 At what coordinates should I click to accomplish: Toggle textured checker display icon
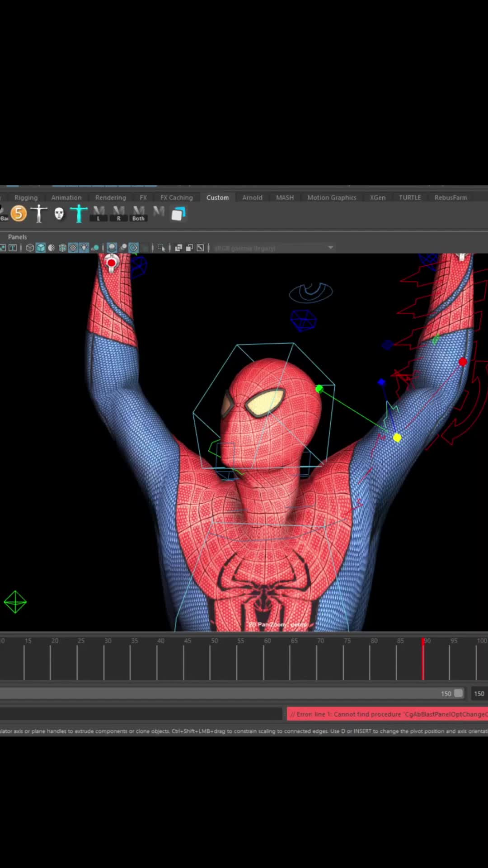73,248
